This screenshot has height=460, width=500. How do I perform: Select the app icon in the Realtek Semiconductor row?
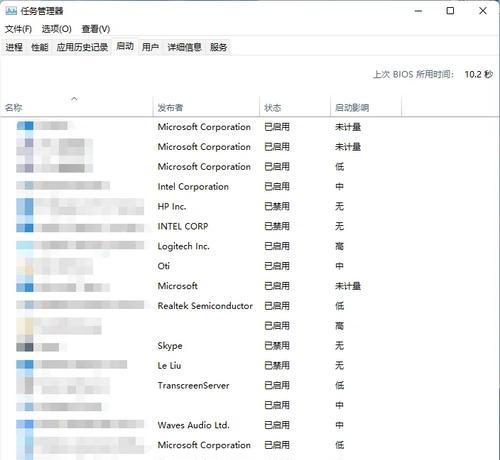[25, 305]
